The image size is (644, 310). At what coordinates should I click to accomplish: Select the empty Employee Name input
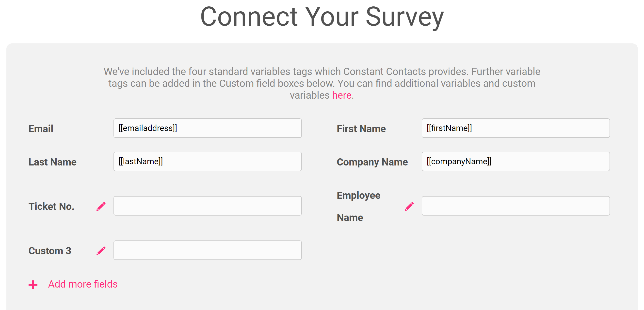[x=516, y=206]
